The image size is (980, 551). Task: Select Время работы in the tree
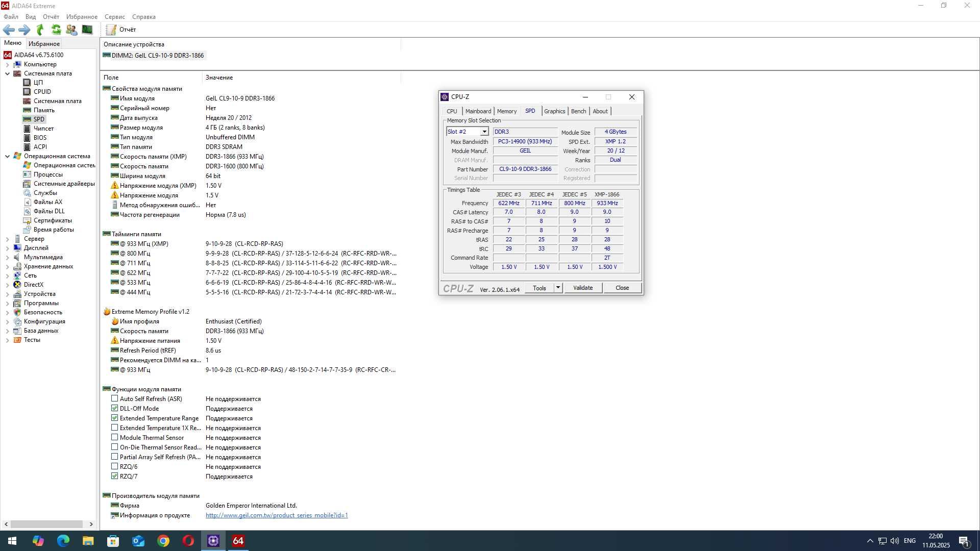pyautogui.click(x=54, y=230)
